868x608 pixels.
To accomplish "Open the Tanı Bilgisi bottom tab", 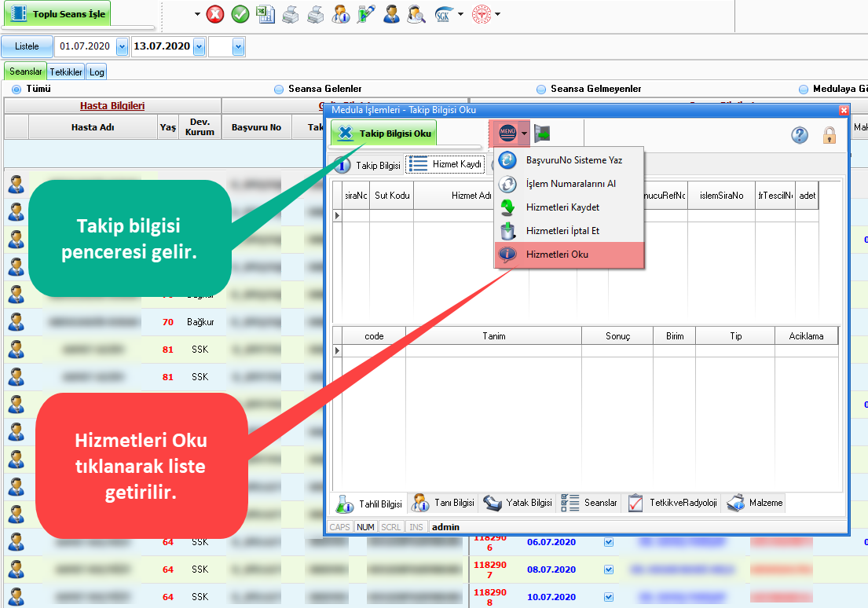I will (x=443, y=503).
